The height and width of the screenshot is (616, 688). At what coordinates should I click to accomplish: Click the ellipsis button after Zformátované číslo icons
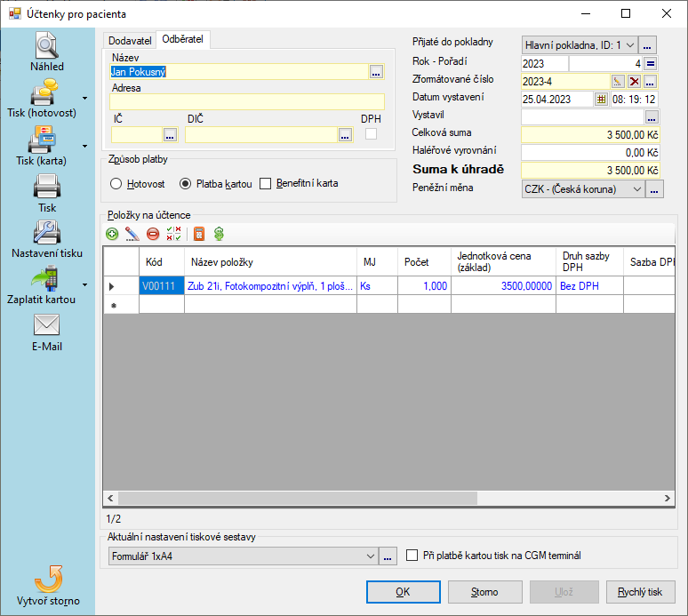pos(650,81)
